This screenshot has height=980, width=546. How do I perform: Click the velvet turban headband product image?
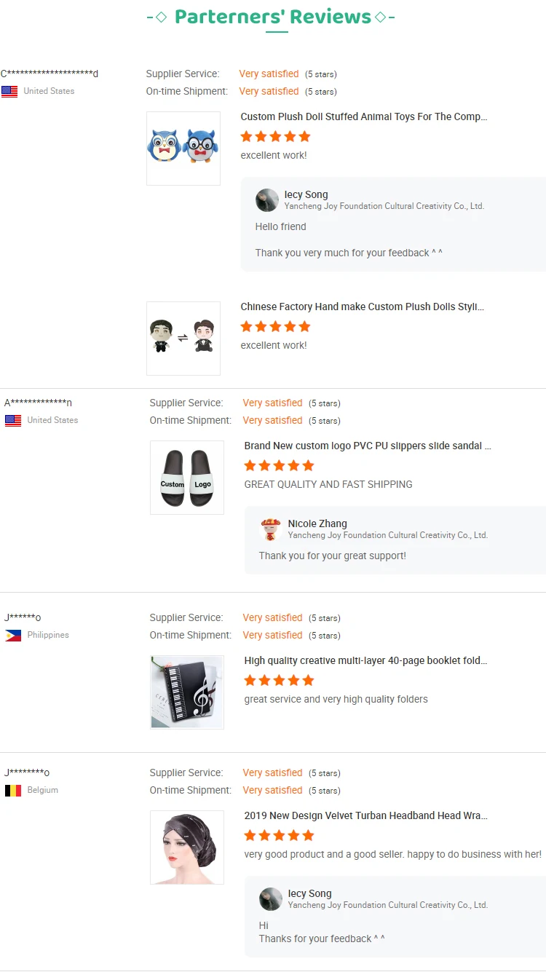click(x=187, y=847)
